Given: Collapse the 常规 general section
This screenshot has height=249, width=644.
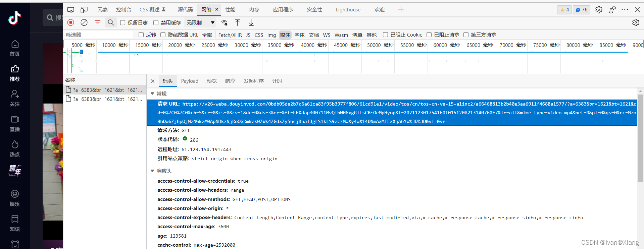Looking at the screenshot, I should point(152,94).
